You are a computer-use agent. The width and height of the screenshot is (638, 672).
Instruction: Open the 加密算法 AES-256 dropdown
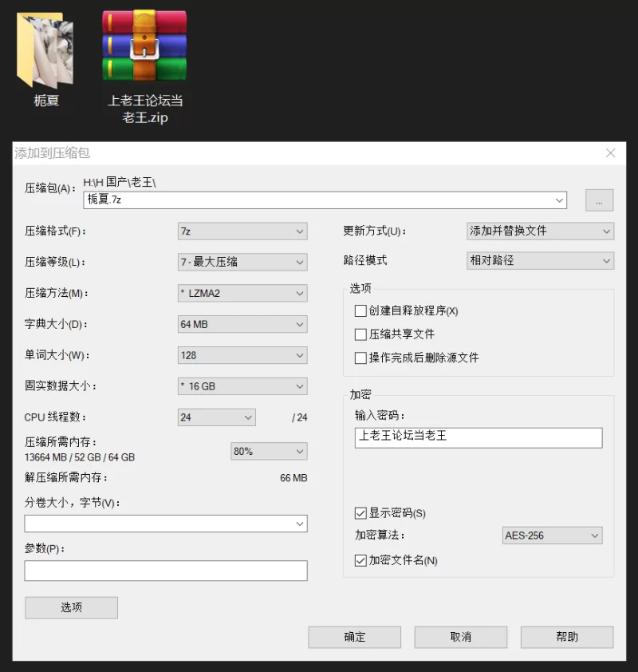coord(552,536)
